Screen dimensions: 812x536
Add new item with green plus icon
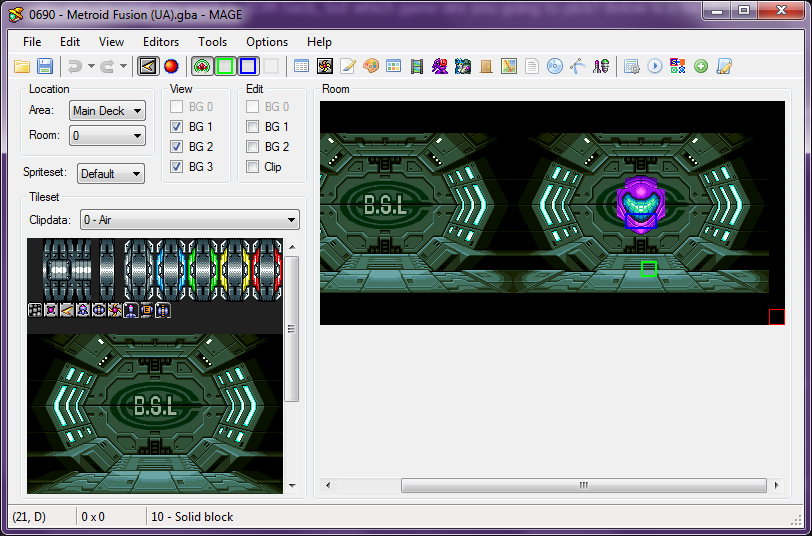(701, 66)
